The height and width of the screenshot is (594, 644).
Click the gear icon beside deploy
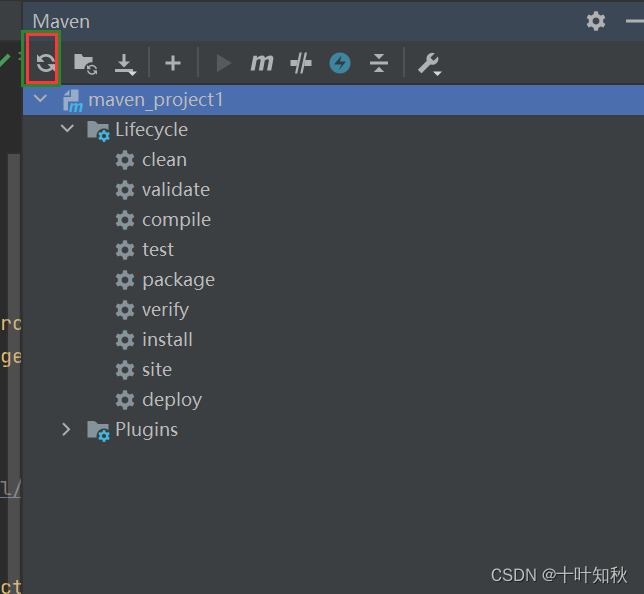(x=125, y=400)
